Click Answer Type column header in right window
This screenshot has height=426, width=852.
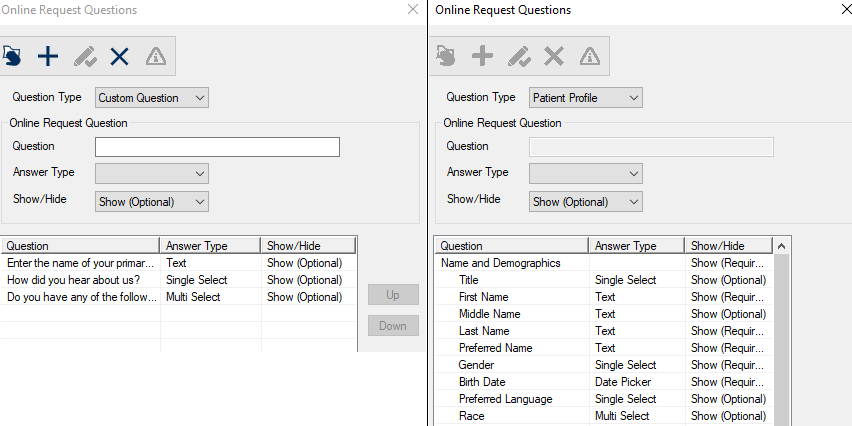(x=637, y=246)
